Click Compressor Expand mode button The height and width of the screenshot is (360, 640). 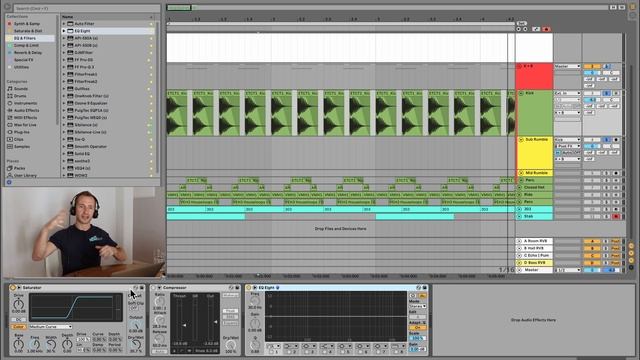click(x=230, y=323)
